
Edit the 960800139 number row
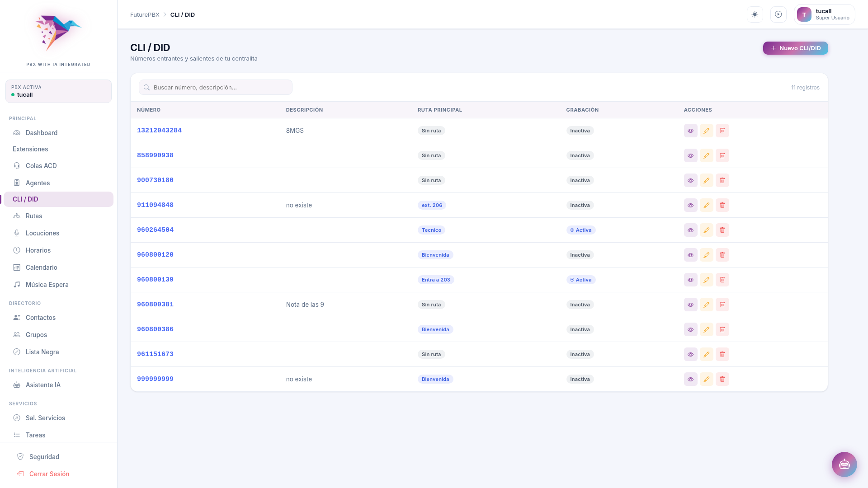tap(706, 280)
